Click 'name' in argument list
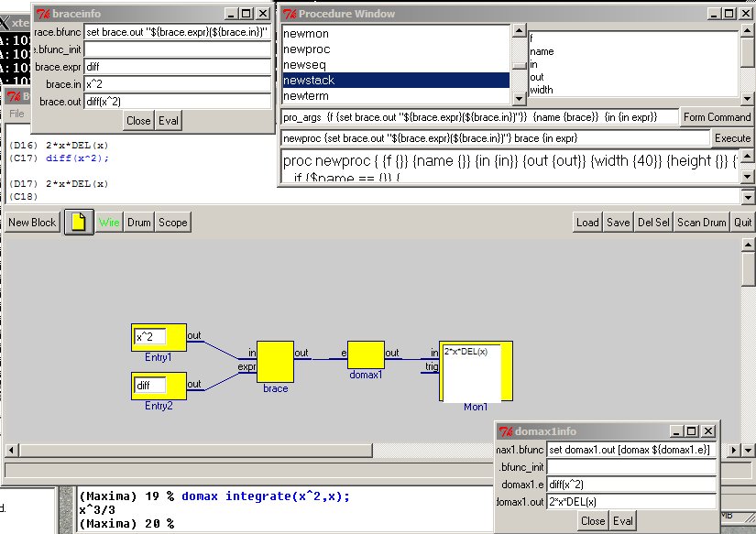The image size is (756, 534). [542, 51]
